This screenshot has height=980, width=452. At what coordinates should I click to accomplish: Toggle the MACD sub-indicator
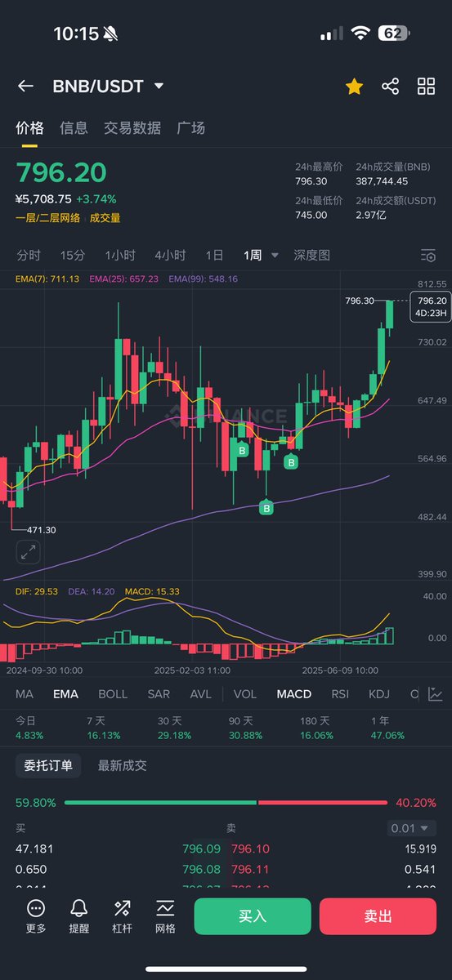(x=294, y=694)
